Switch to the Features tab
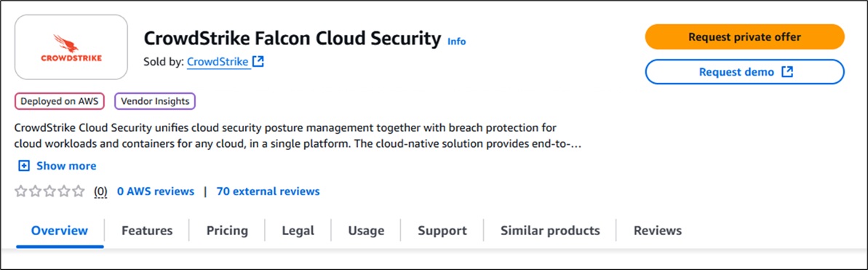Viewport: 868px width, 270px height. click(147, 230)
